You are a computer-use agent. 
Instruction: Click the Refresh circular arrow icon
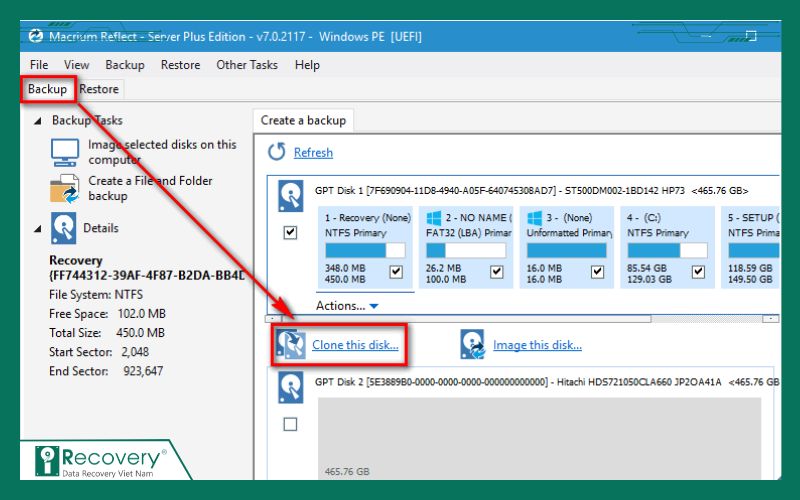[276, 152]
